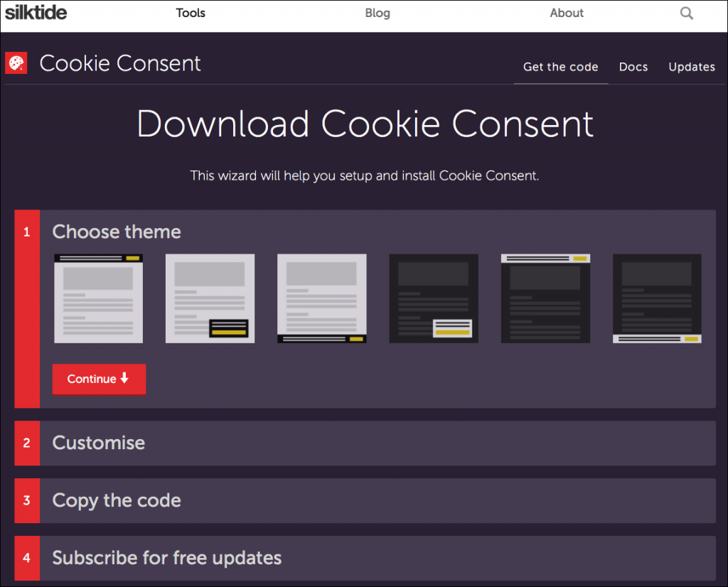Expand the Customise step

(x=99, y=443)
